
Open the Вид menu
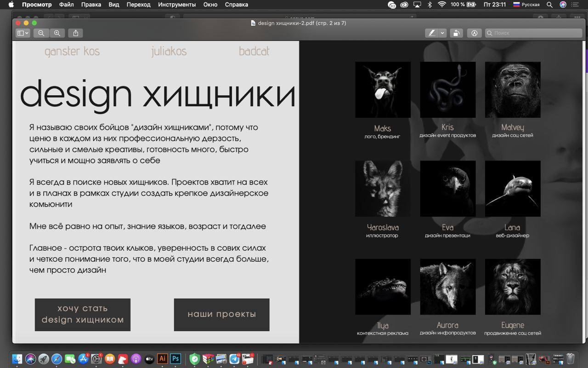click(114, 5)
